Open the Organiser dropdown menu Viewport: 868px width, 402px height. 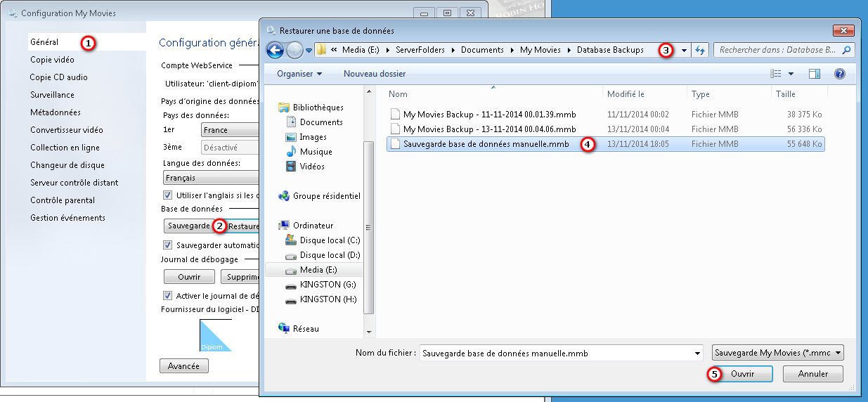pyautogui.click(x=299, y=74)
